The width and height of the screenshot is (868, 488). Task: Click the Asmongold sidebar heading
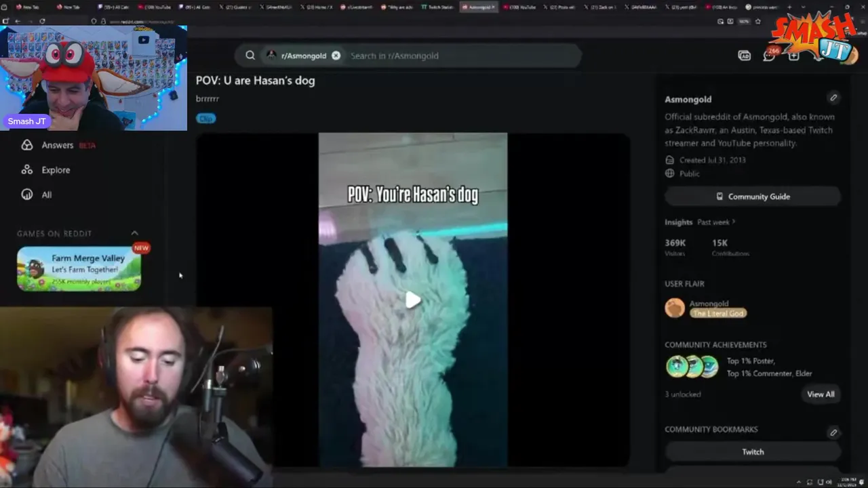point(688,99)
